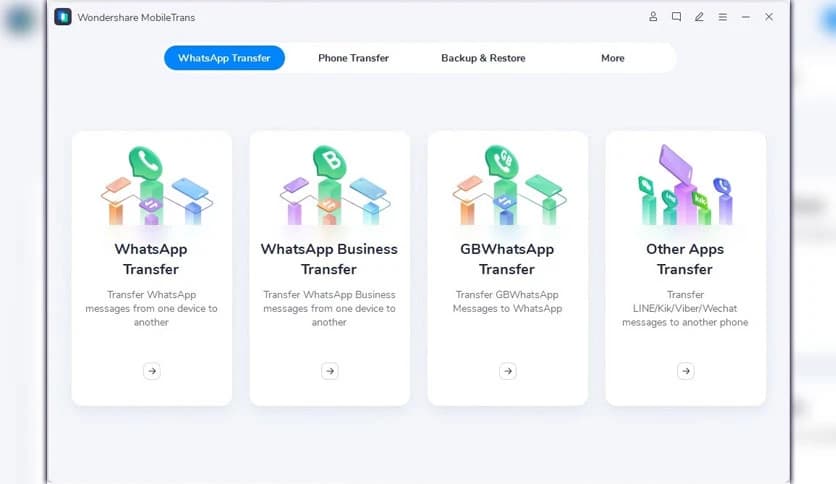Switch to the More tab
The image size is (836, 484).
click(x=613, y=58)
